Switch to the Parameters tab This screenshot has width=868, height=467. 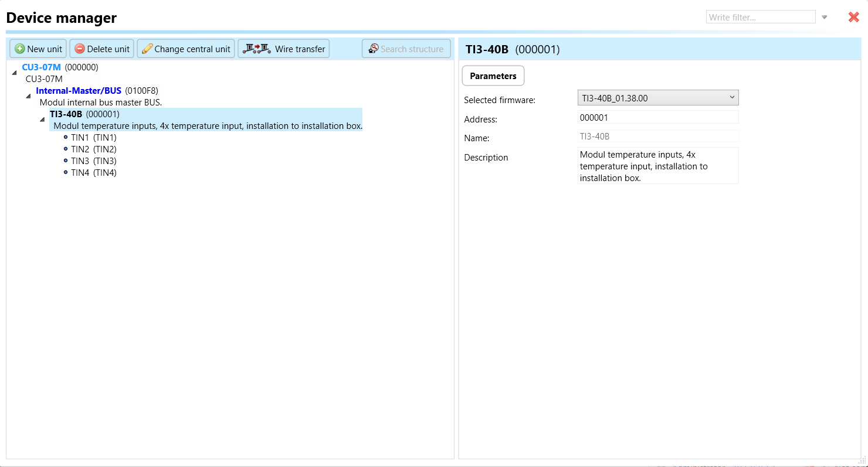click(x=493, y=76)
